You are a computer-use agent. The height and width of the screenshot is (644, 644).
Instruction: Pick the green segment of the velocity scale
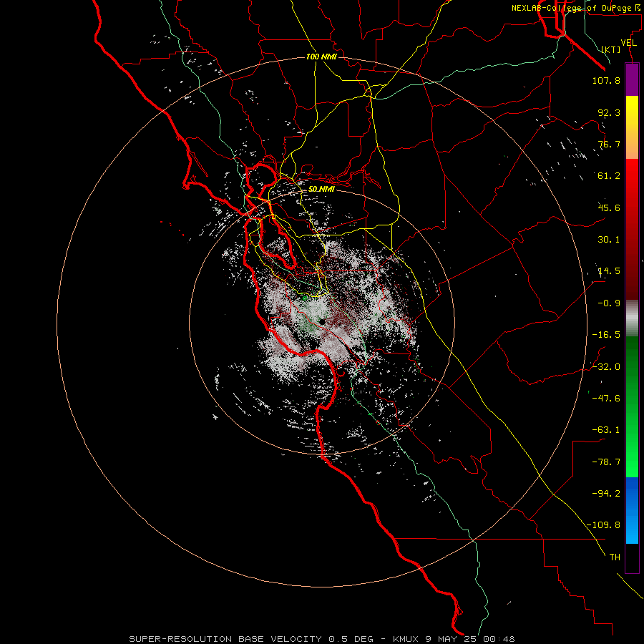tap(632, 406)
